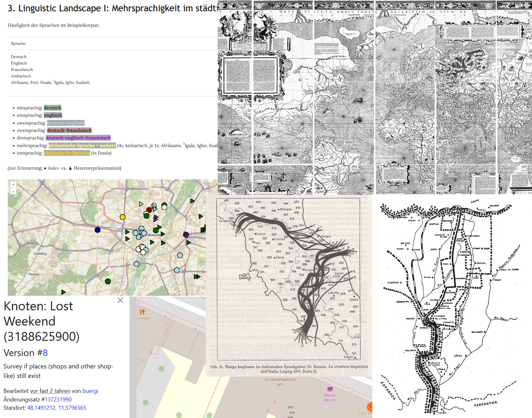Select the purple triangle marker below the red circle

[x=155, y=219]
